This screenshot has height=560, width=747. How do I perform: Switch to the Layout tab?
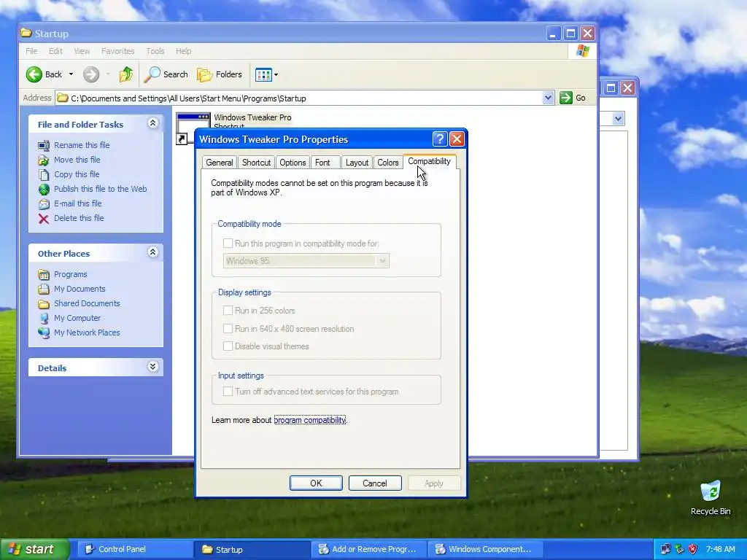[x=357, y=163]
